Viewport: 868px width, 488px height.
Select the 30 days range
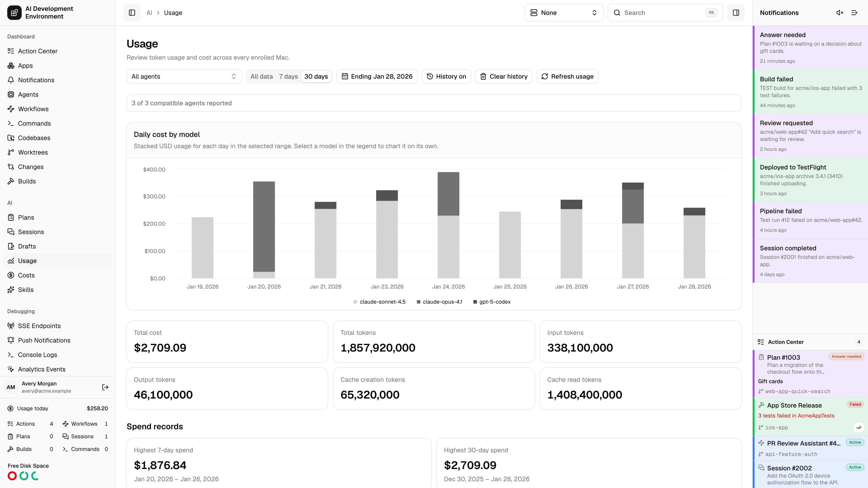316,76
